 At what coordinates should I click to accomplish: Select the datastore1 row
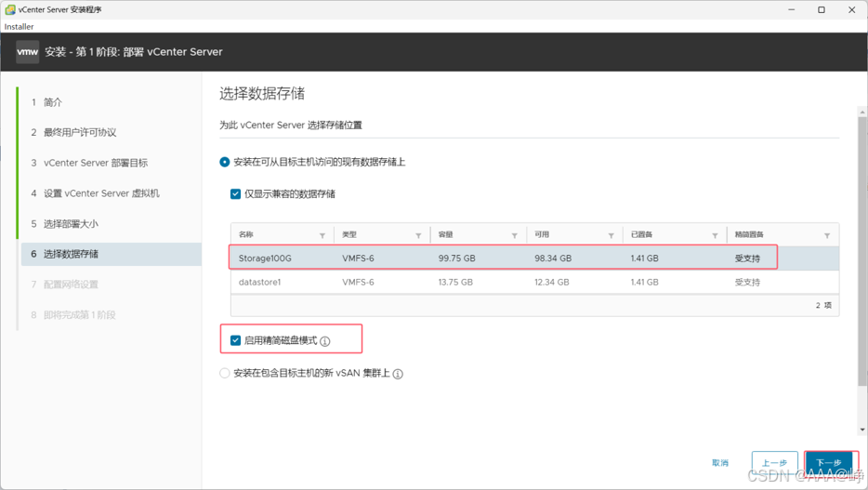534,283
